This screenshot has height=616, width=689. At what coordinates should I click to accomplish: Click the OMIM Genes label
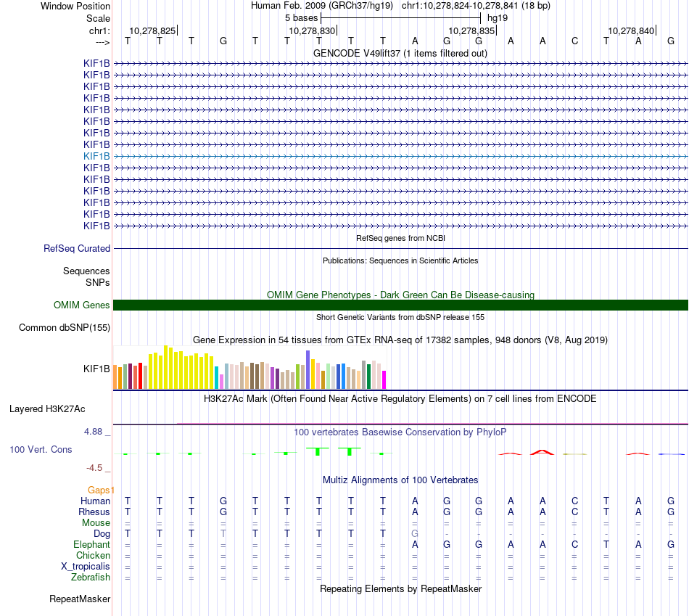[x=81, y=305]
